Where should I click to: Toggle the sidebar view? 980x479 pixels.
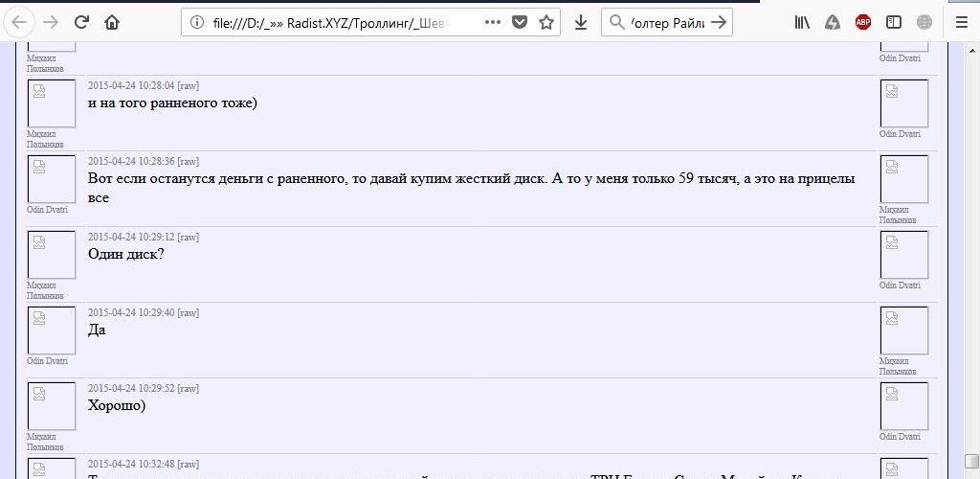pos(893,22)
